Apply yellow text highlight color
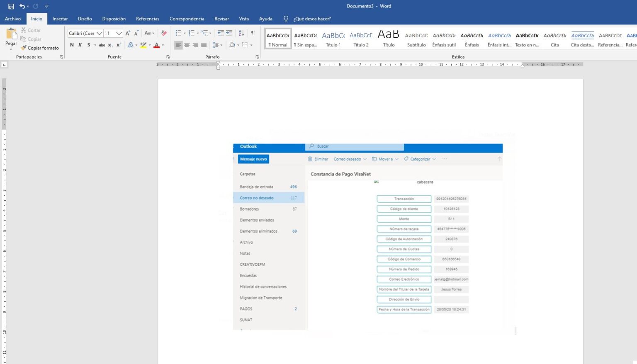Image resolution: width=637 pixels, height=364 pixels. [143, 45]
